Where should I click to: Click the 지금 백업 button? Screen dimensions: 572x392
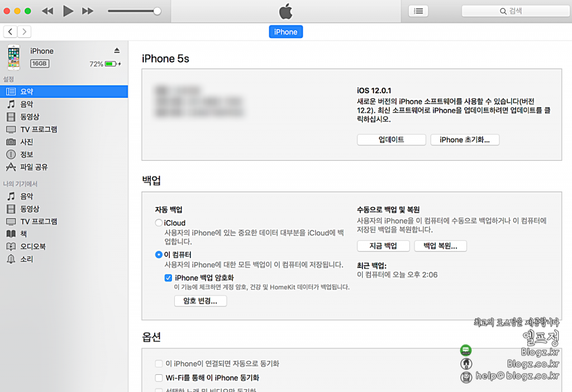(383, 246)
